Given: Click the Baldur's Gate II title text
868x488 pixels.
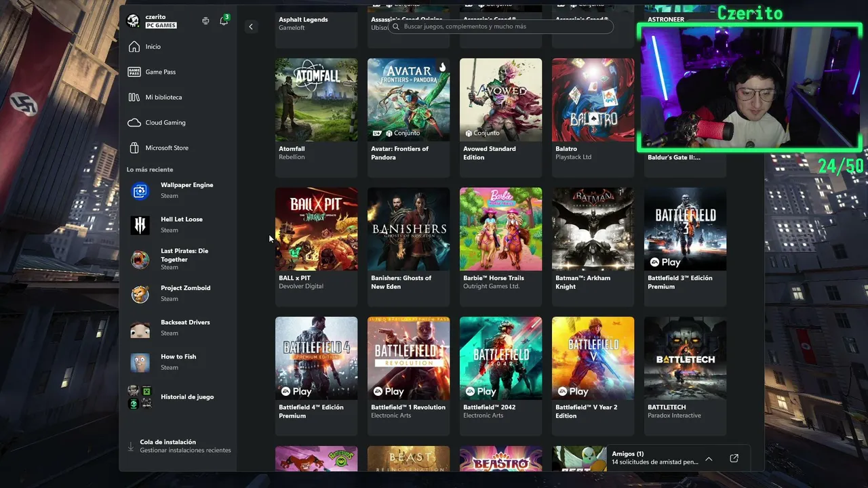Looking at the screenshot, I should 674,157.
